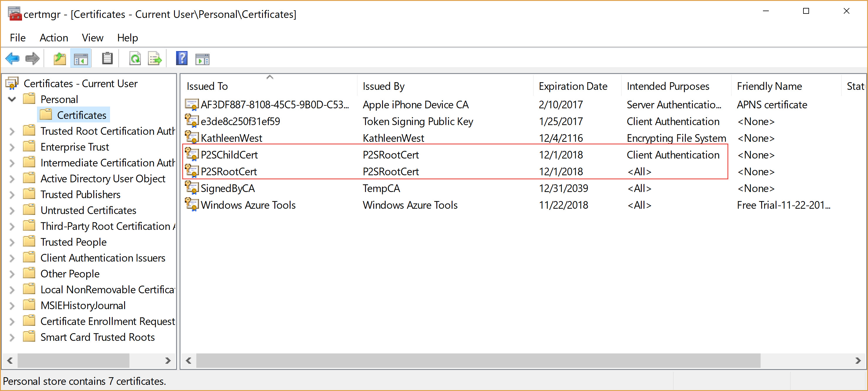
Task: Toggle Show/Hide Action Pane toolbar icon
Action: point(202,59)
